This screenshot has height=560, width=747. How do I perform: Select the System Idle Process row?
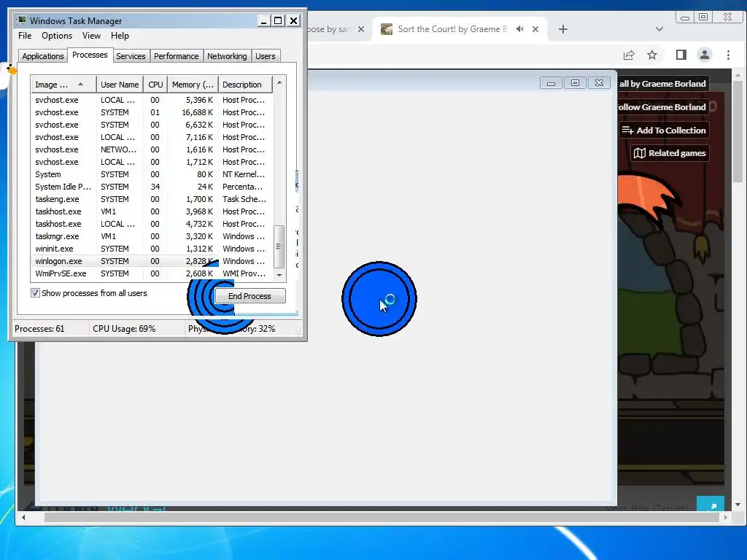click(x=152, y=187)
